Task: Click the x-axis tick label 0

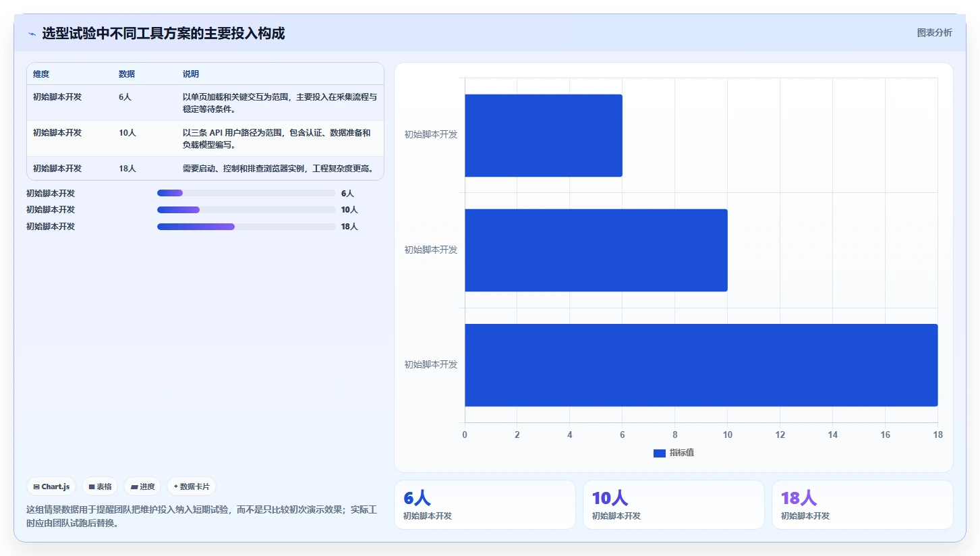Action: (x=465, y=435)
